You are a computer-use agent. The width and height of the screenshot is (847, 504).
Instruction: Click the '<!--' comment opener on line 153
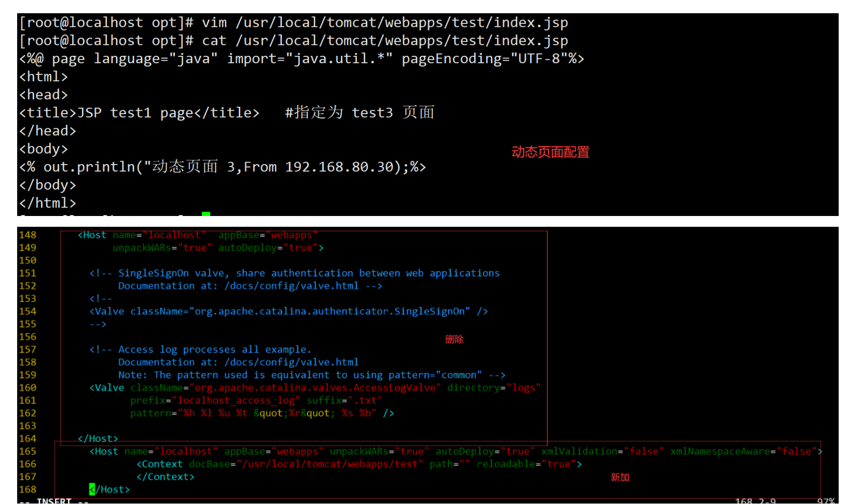pos(100,299)
